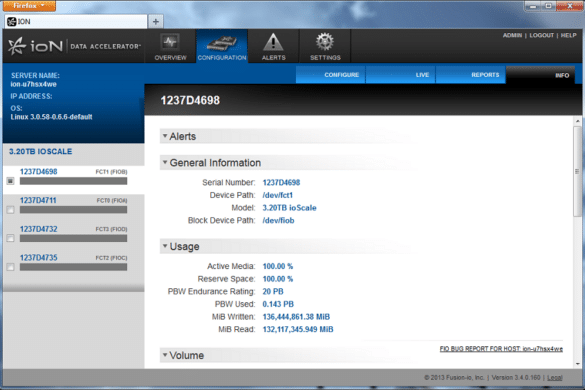Click the HELP link
585x390 pixels.
(x=569, y=35)
